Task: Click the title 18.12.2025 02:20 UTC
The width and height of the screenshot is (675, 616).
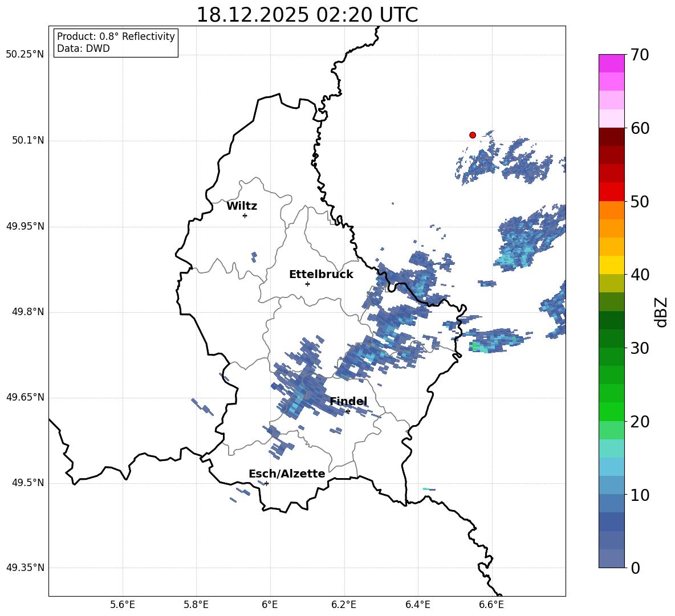Action: 307,15
